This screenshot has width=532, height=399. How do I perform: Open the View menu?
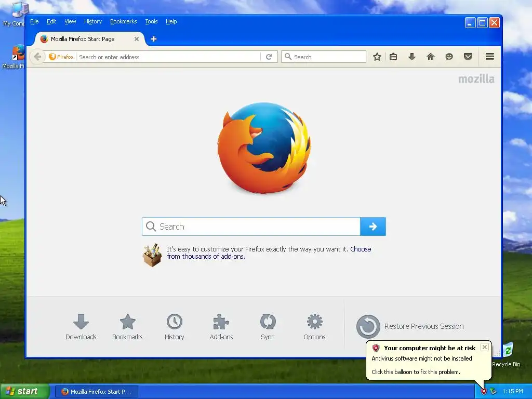(70, 21)
